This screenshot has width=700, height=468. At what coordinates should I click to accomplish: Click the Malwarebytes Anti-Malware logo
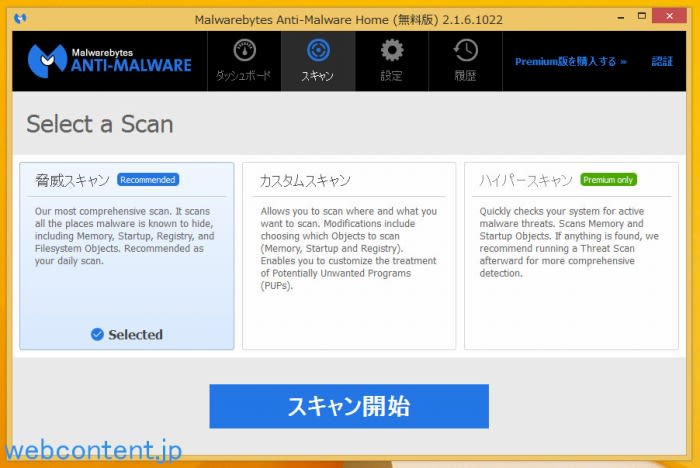point(110,60)
